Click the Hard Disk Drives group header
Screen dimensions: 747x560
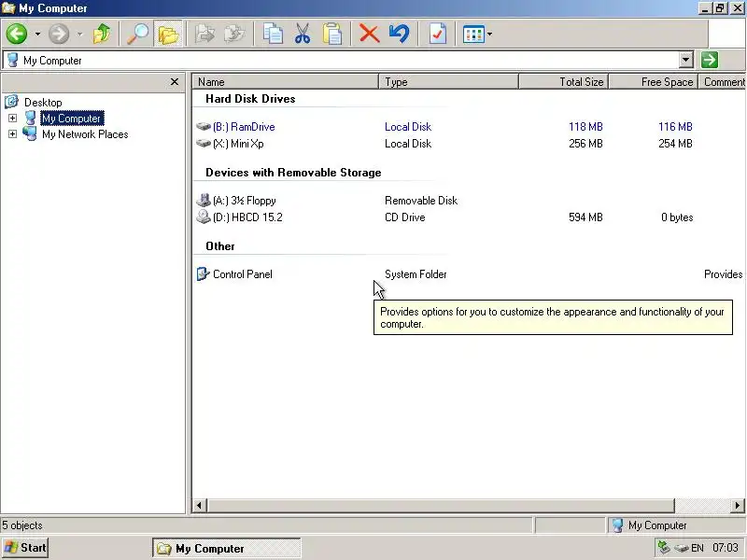pyautogui.click(x=250, y=99)
